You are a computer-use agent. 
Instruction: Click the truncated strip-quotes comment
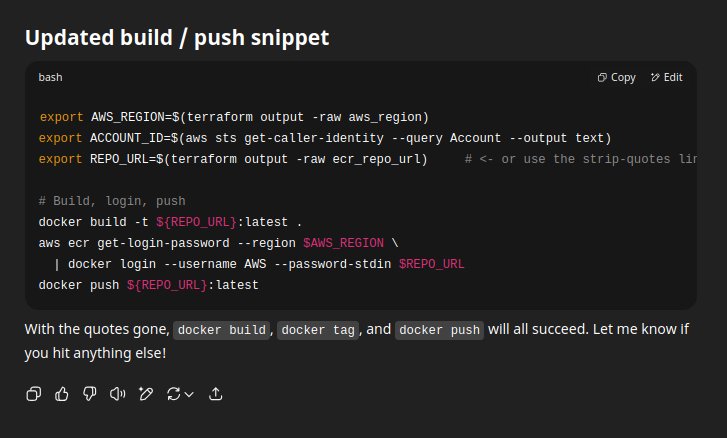[x=581, y=159]
